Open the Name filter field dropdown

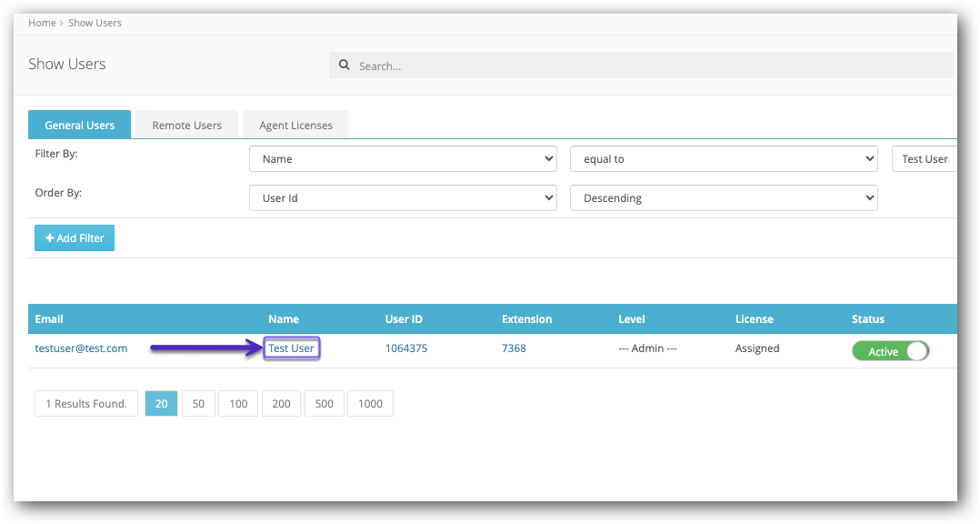403,159
